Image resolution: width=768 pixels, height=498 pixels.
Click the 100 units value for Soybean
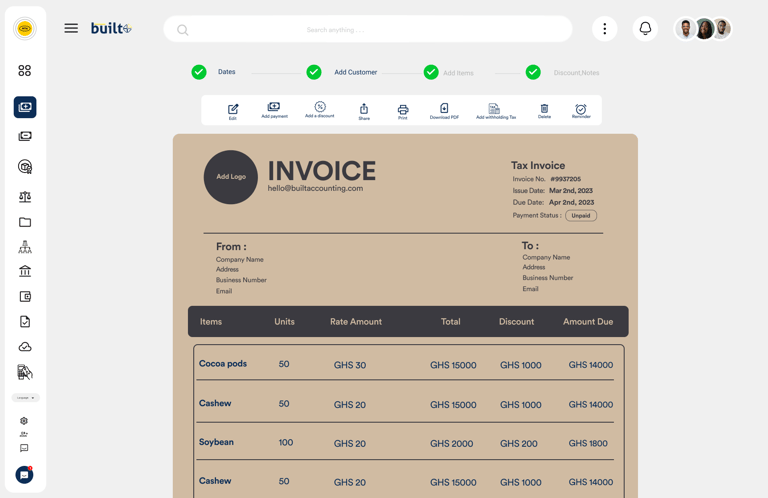[x=286, y=443]
